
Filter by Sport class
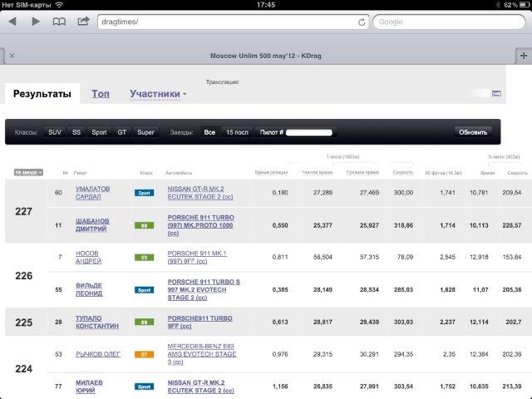[x=99, y=132]
